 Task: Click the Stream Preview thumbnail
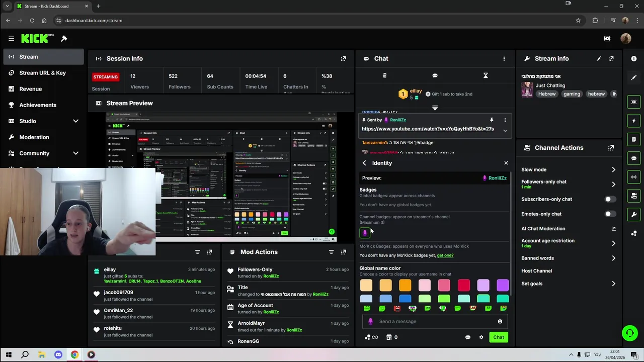[221, 176]
